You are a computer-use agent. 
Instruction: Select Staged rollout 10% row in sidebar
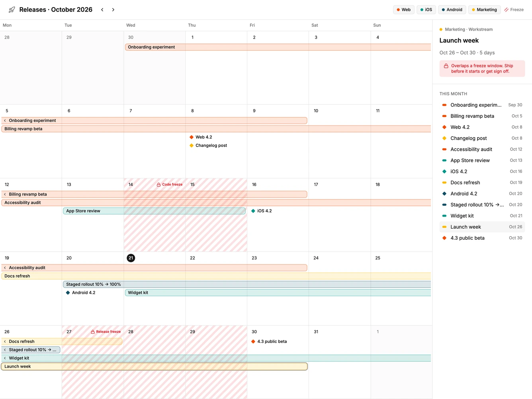482,205
